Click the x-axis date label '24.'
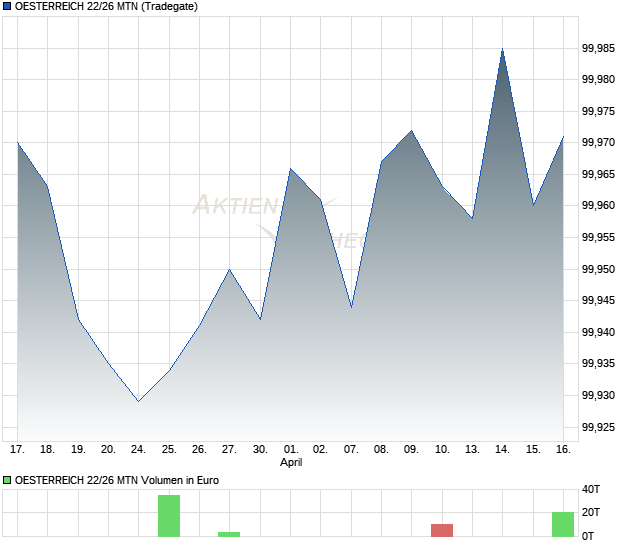 click(x=138, y=450)
